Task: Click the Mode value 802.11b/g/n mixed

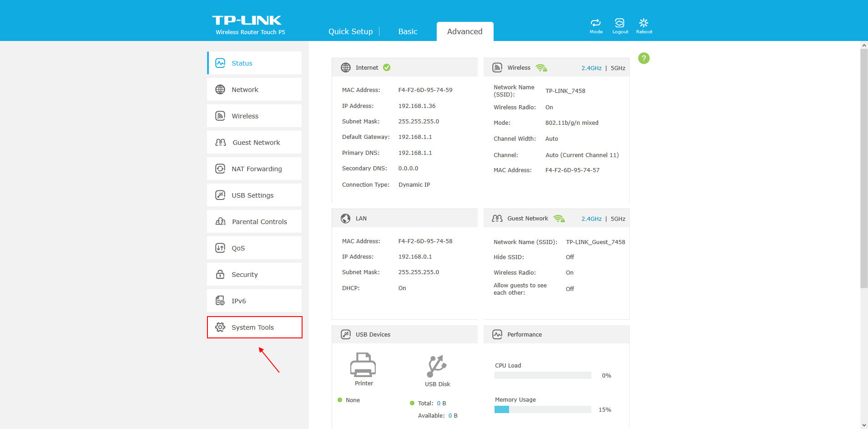Action: click(x=572, y=123)
